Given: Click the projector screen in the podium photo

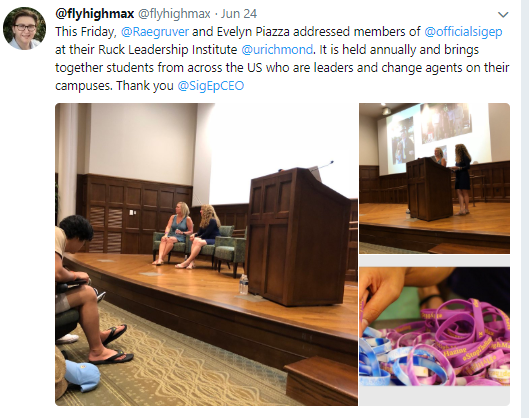Looking at the screenshot, I should pos(434,138).
